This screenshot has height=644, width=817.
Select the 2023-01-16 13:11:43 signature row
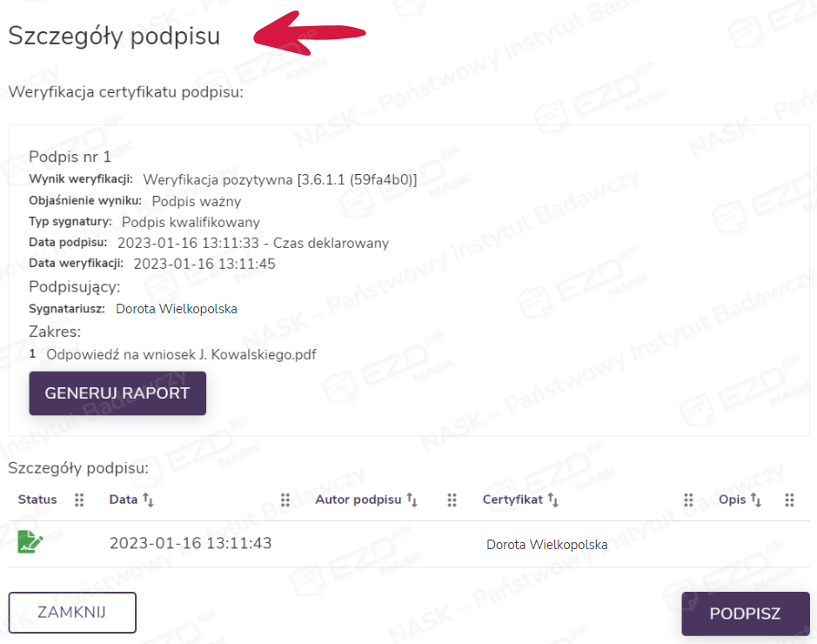pyautogui.click(x=191, y=544)
